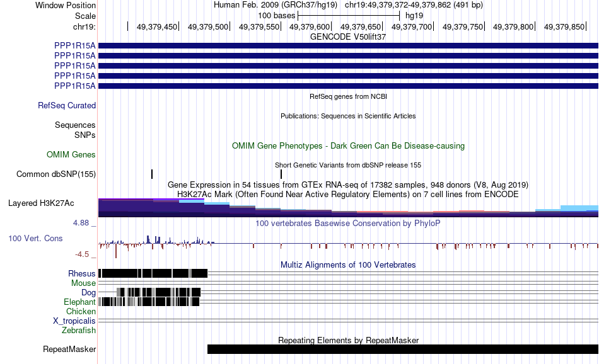Select the RefSeq Curated track label
599x364 pixels.
point(66,105)
